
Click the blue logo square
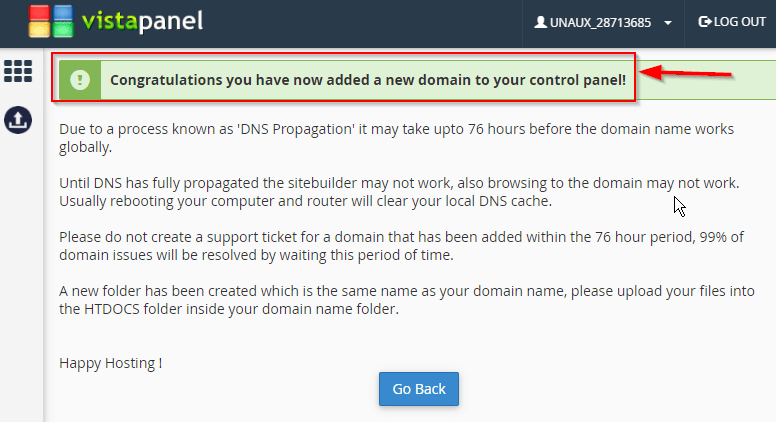pos(63,13)
